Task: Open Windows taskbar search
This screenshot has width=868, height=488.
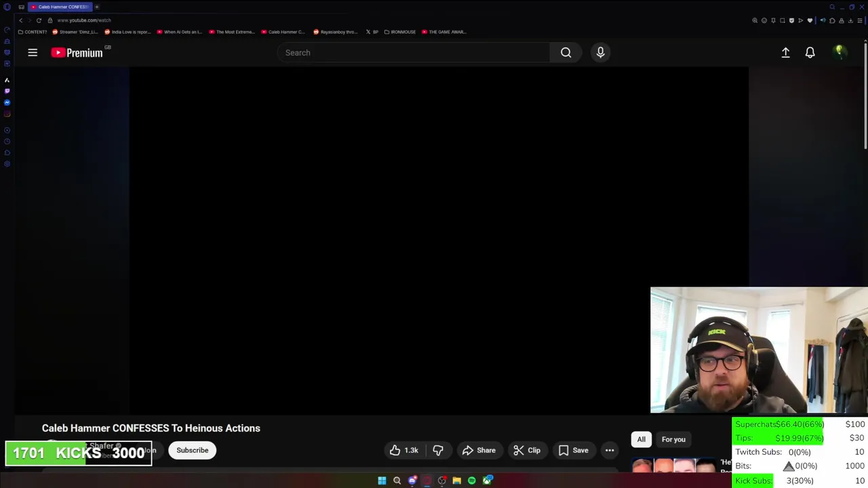Action: 397,481
